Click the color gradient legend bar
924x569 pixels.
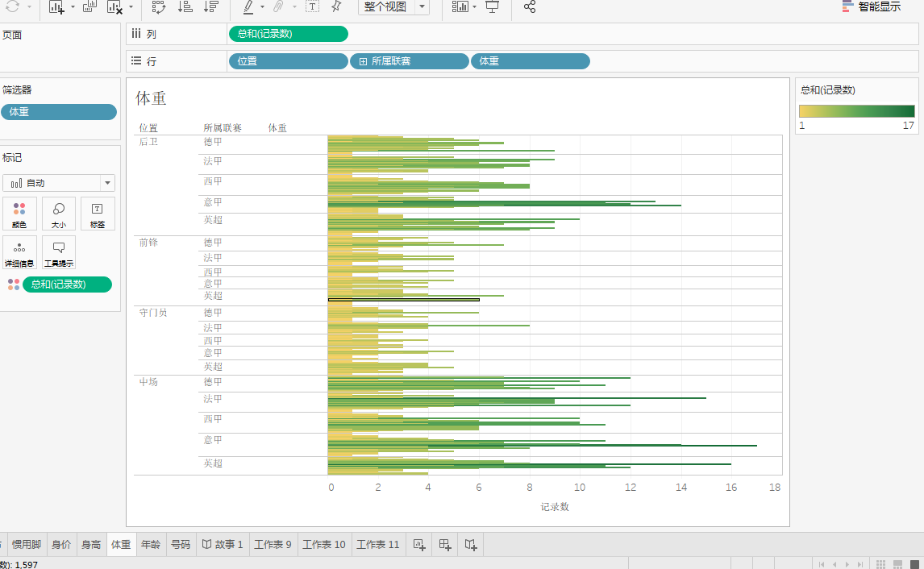pyautogui.click(x=857, y=110)
